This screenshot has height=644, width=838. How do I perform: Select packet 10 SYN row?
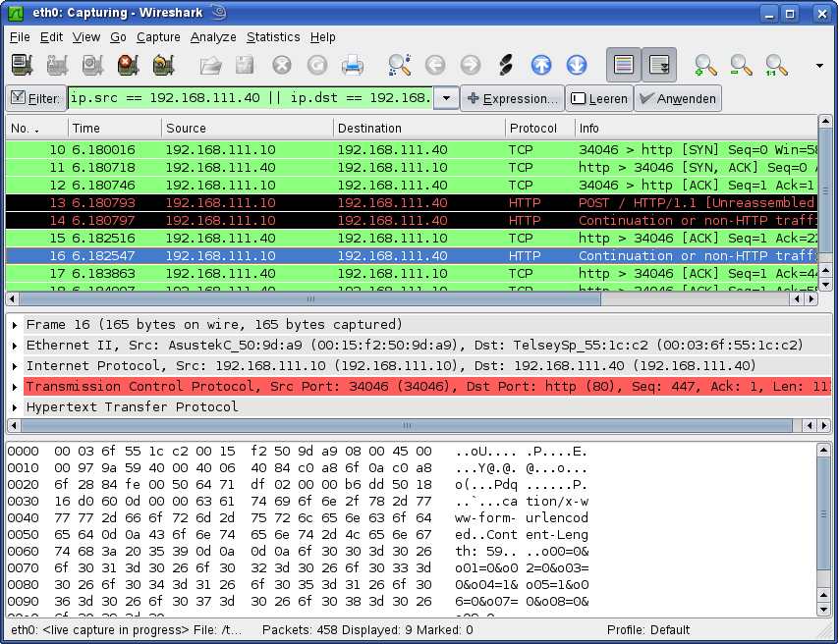tap(412, 150)
